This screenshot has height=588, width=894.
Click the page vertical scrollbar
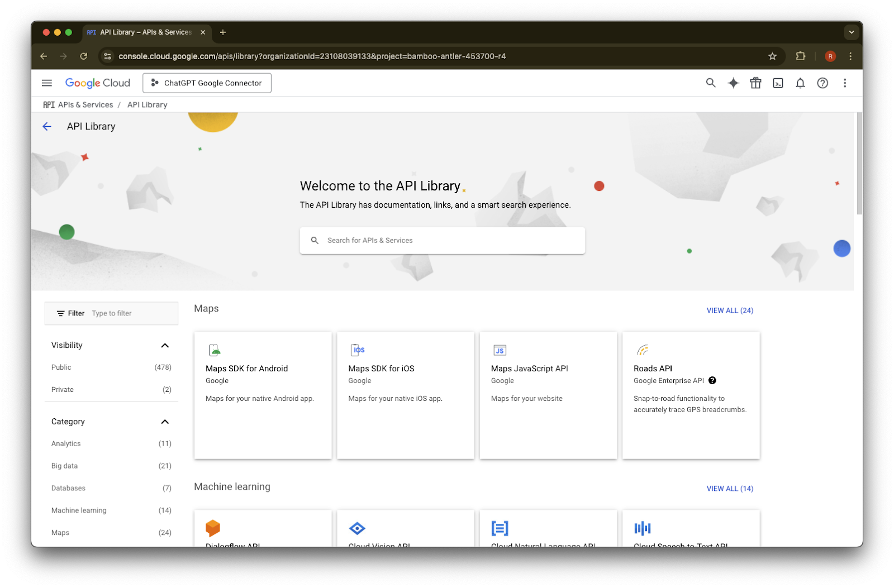tap(859, 163)
